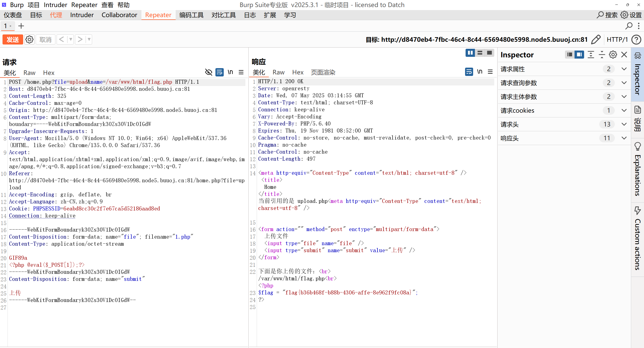This screenshot has height=348, width=644.
Task: Click the send request settings gear icon
Action: [29, 39]
